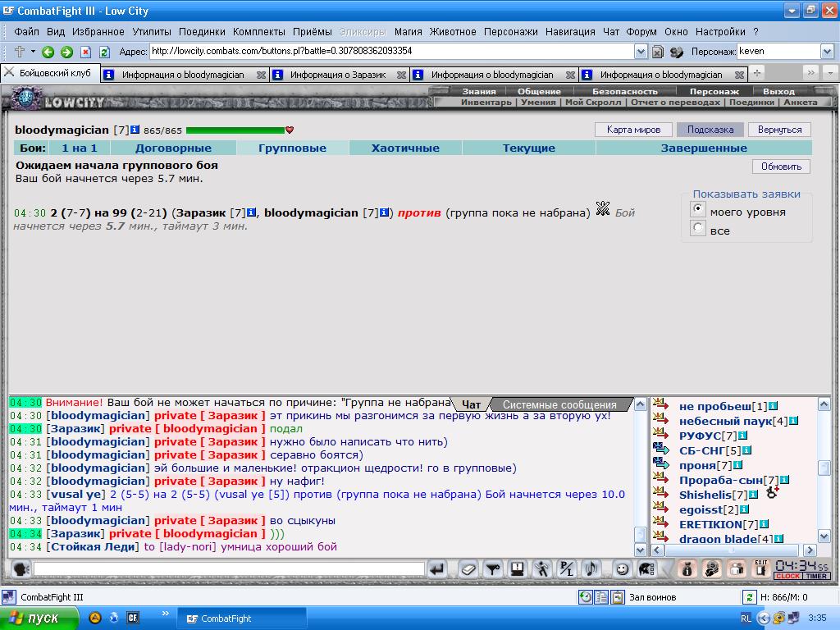Expand the small arrow beside cross icon

click(33, 52)
